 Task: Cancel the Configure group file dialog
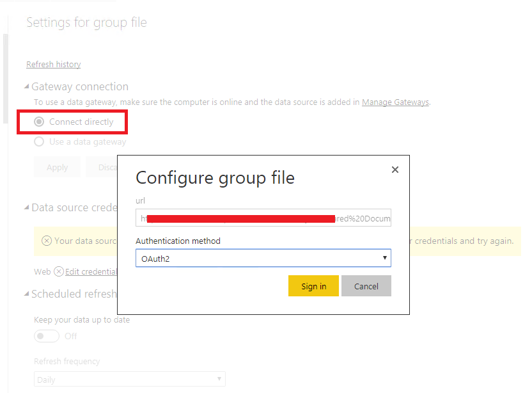(366, 286)
